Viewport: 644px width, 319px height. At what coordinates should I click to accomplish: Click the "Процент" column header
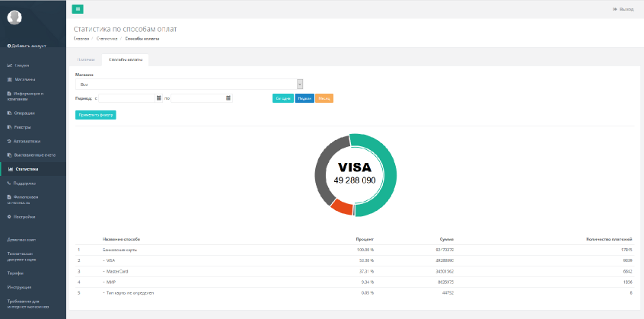click(365, 239)
